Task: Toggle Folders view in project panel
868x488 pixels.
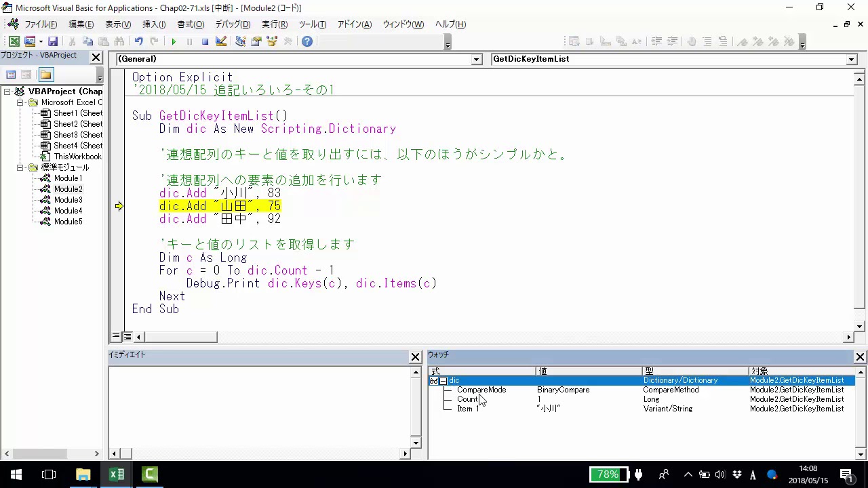Action: (45, 75)
